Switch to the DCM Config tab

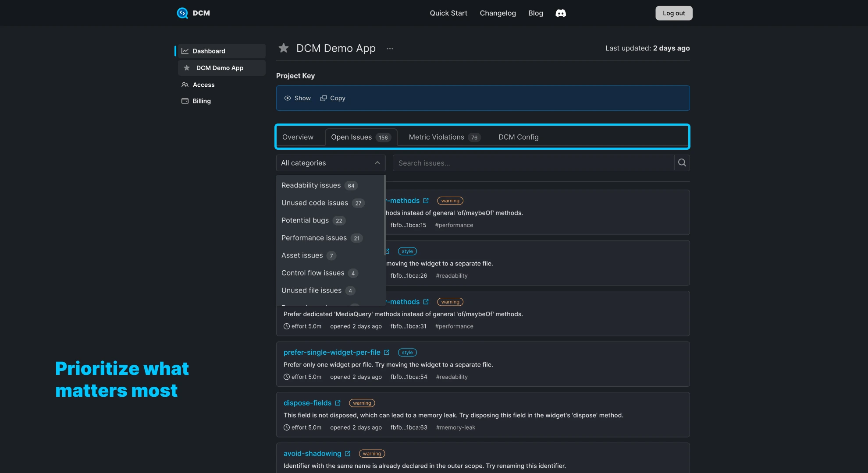pos(518,137)
